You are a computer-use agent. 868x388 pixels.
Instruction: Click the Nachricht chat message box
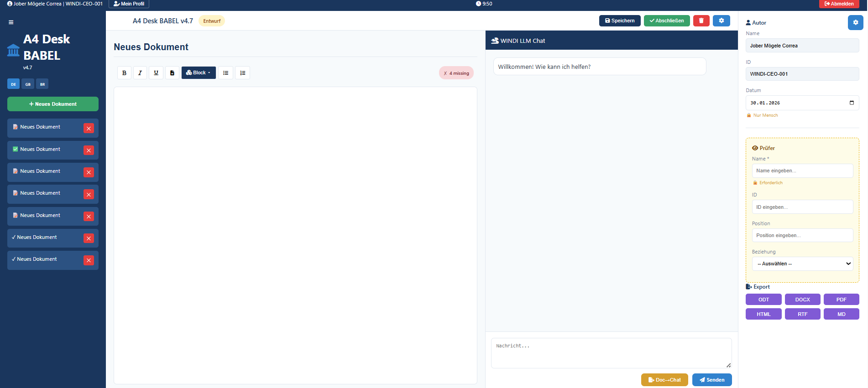611,353
